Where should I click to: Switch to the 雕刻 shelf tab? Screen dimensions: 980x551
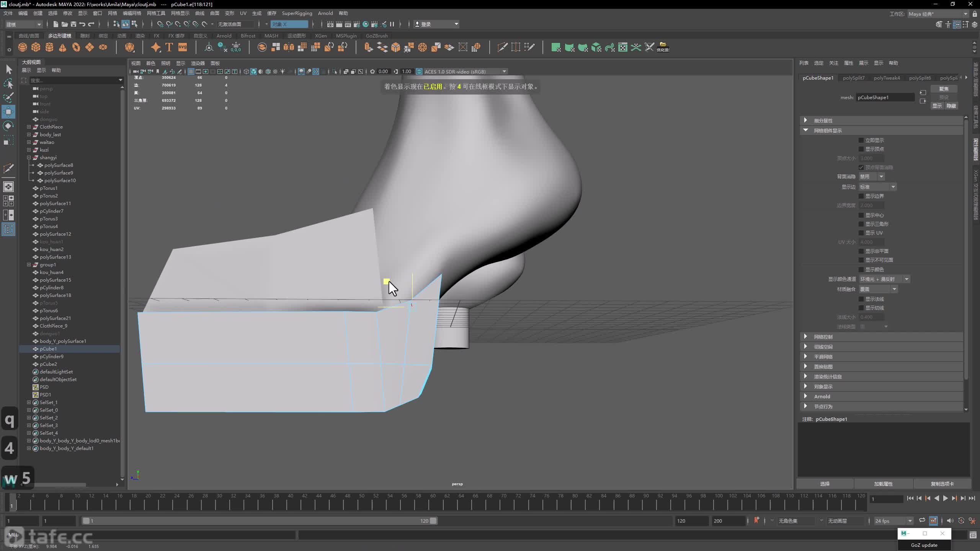85,36
